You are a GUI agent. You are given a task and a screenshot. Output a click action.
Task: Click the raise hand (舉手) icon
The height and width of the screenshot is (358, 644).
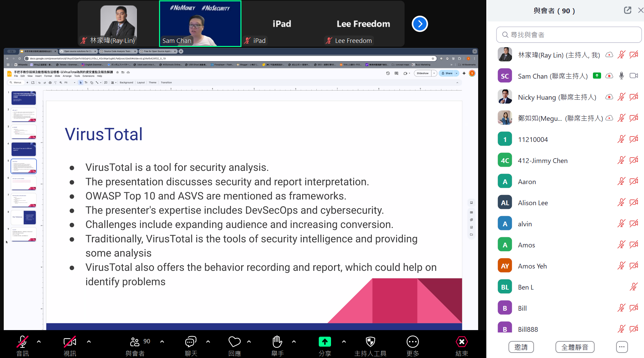tap(277, 342)
